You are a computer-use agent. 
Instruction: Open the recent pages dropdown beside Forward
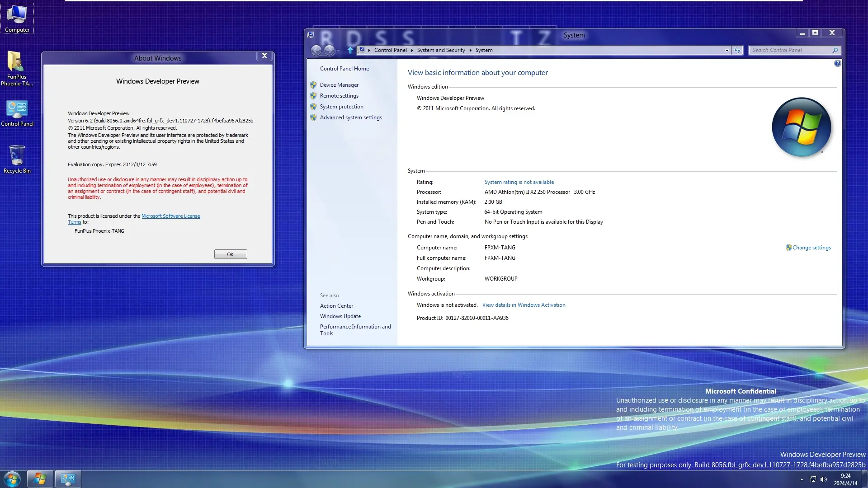pos(339,51)
